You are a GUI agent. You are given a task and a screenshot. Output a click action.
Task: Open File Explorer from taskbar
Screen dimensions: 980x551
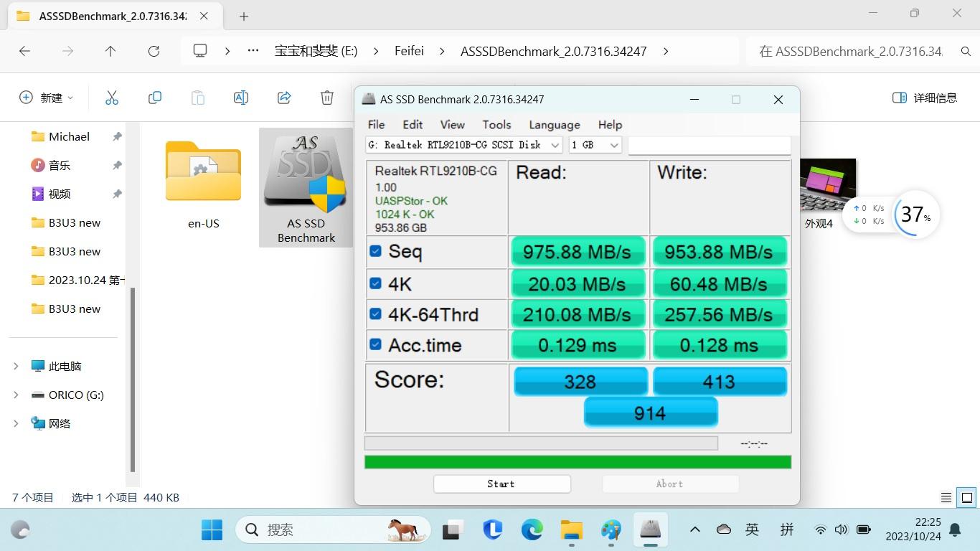(572, 530)
